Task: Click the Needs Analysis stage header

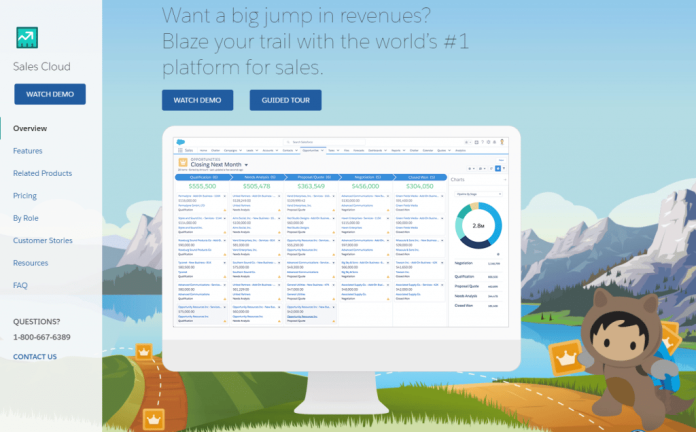Action: tap(258, 177)
